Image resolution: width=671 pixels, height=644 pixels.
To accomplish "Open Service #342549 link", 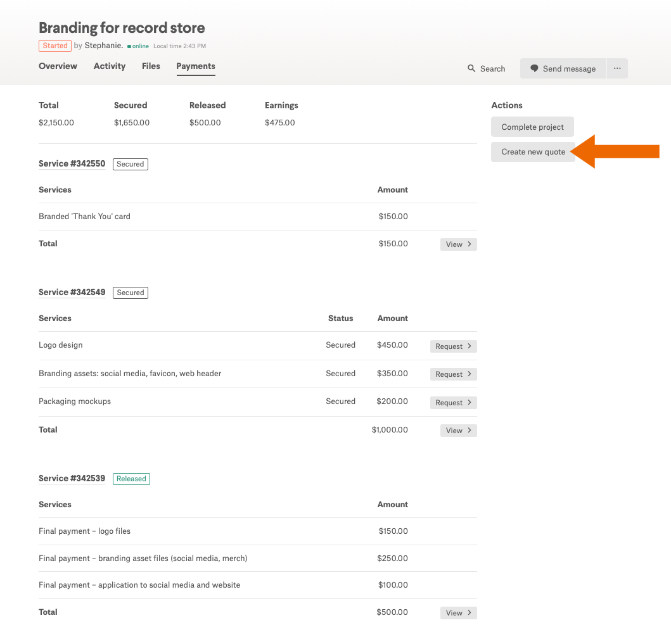I will (72, 292).
